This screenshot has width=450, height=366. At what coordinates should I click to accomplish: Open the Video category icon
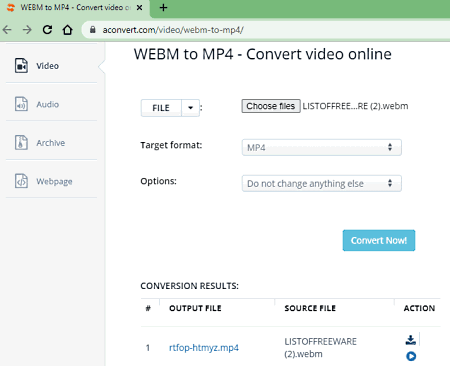click(21, 65)
